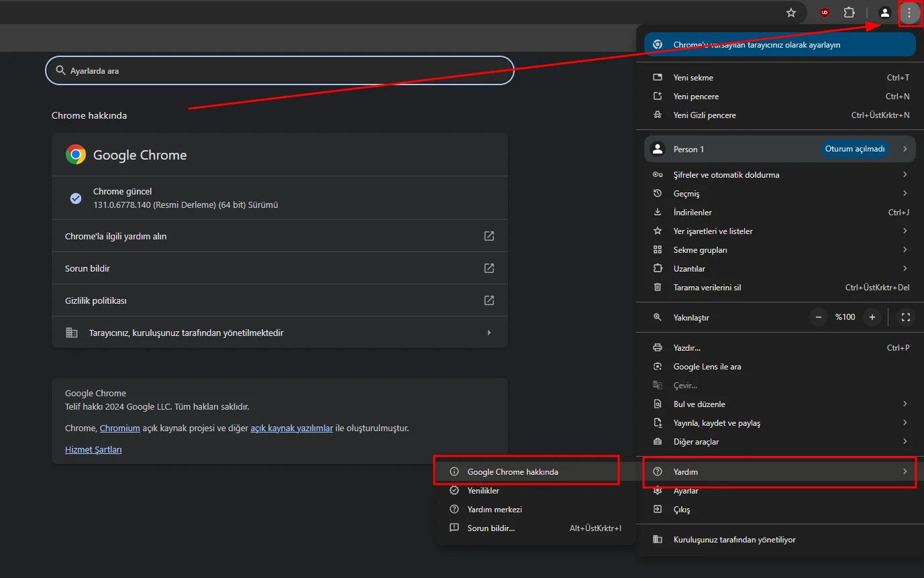Screen dimensions: 924x578
Task: Click the printer icon beside Yazdır...
Action: [x=658, y=348]
